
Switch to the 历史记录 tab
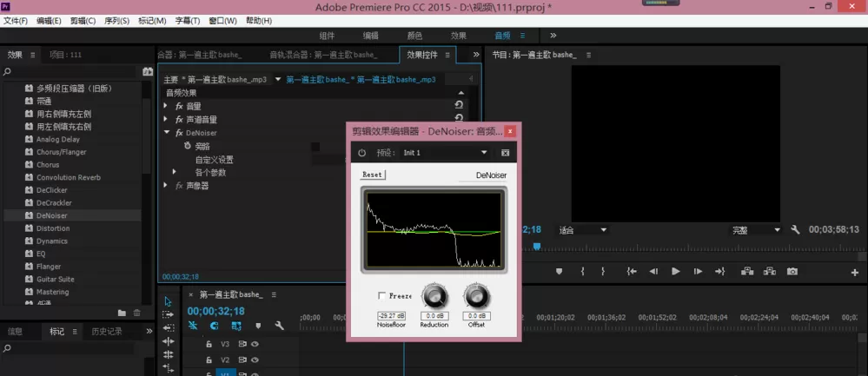(106, 331)
